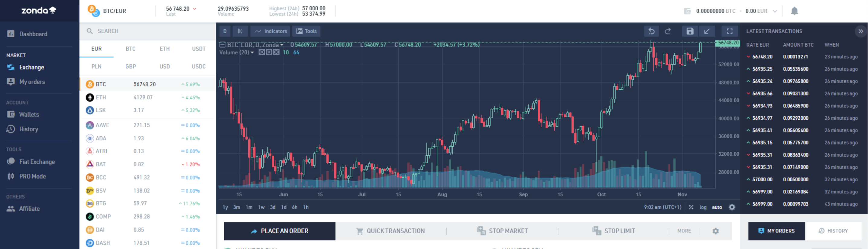Viewport: 868px width, 249px height.
Task: Switch to PRO Mode
Action: [x=32, y=176]
